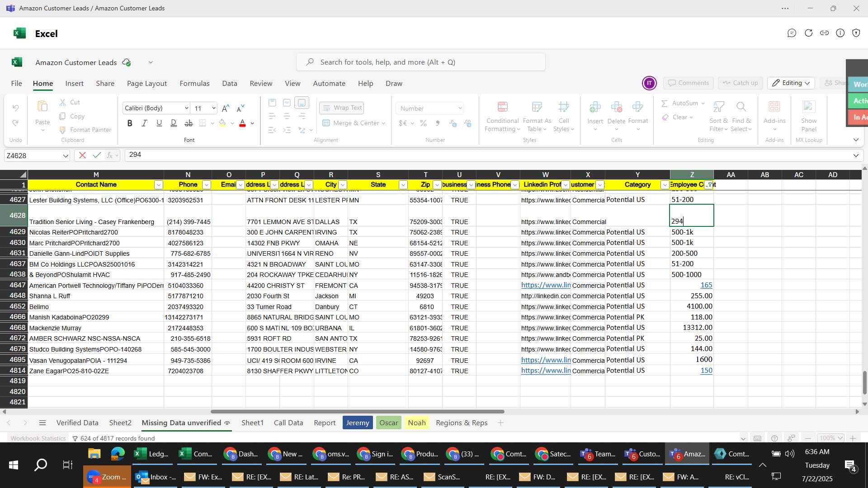
Task: Expand the Name Box dropdown
Action: 66,156
